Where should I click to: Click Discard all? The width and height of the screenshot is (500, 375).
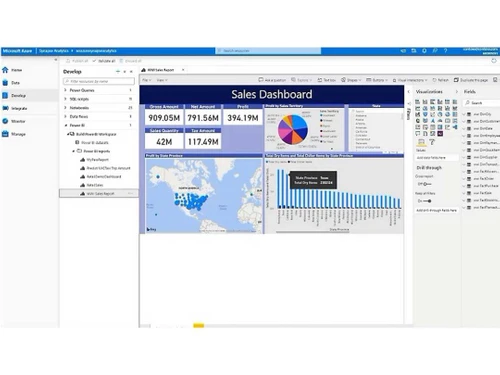[131, 61]
